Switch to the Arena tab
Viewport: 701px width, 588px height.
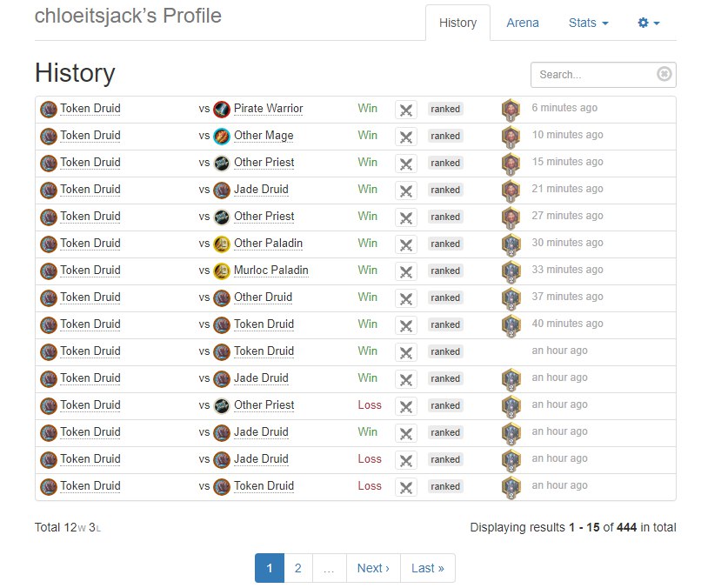click(x=523, y=23)
